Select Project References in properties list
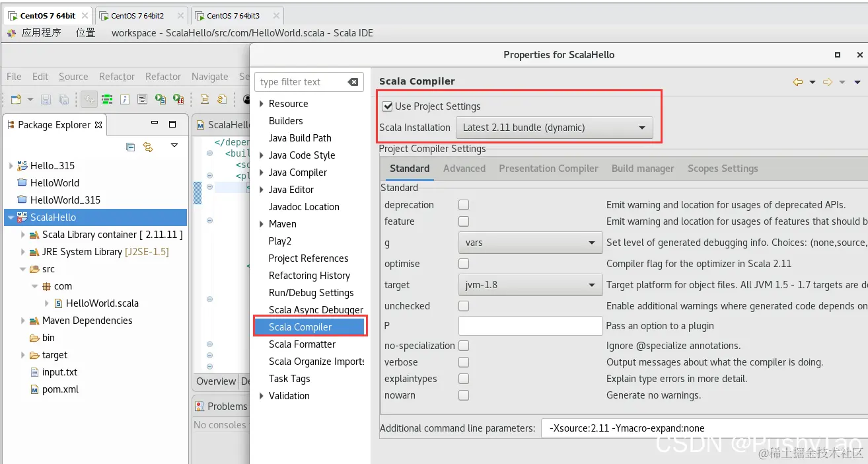Screen dimensions: 868x464 click(308, 258)
